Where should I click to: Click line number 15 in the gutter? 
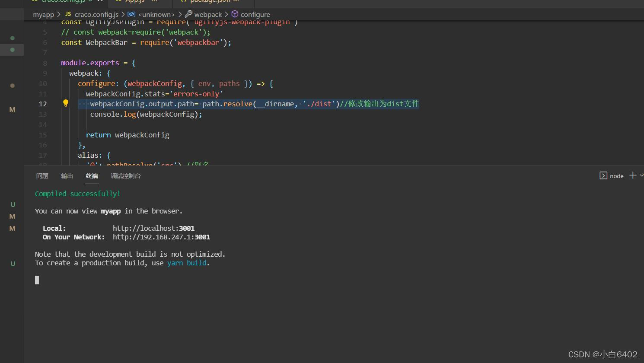pos(43,135)
